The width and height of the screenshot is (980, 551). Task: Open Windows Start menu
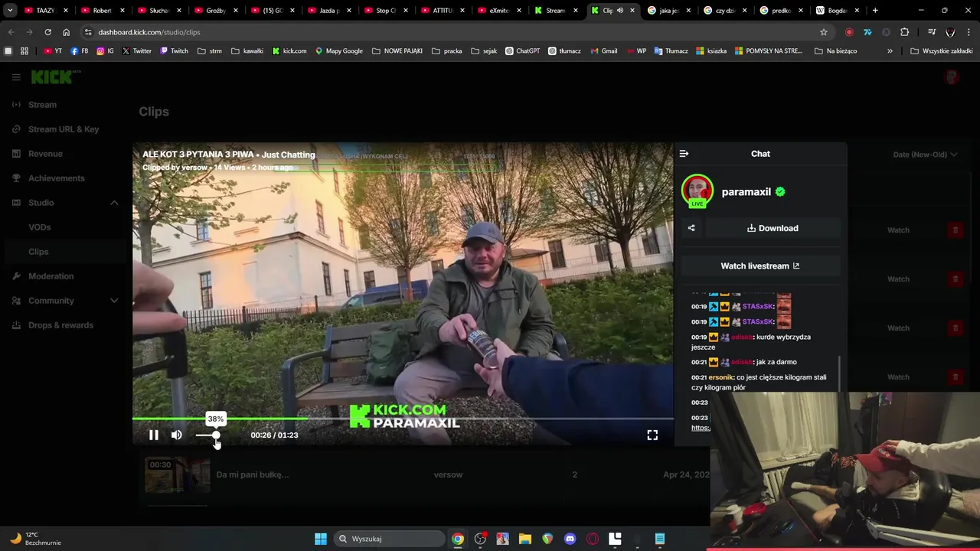click(x=321, y=539)
